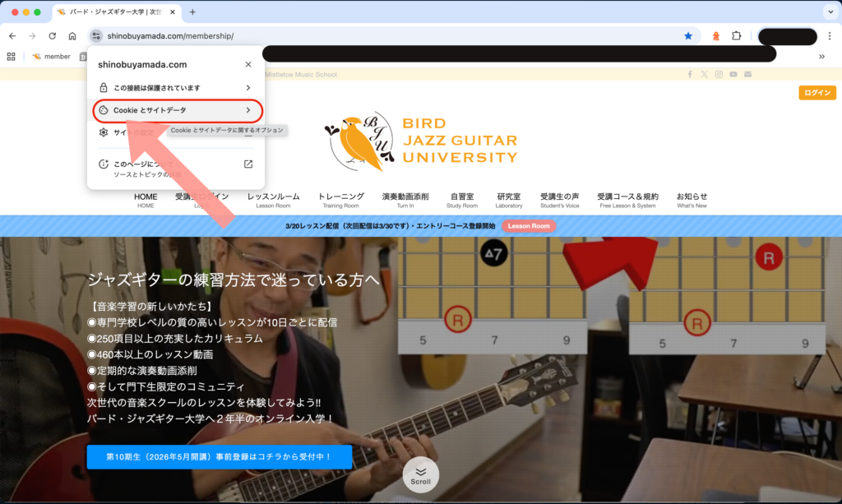Open the apps grid icon in bookmarks bar
The height and width of the screenshot is (504, 842).
click(x=12, y=57)
